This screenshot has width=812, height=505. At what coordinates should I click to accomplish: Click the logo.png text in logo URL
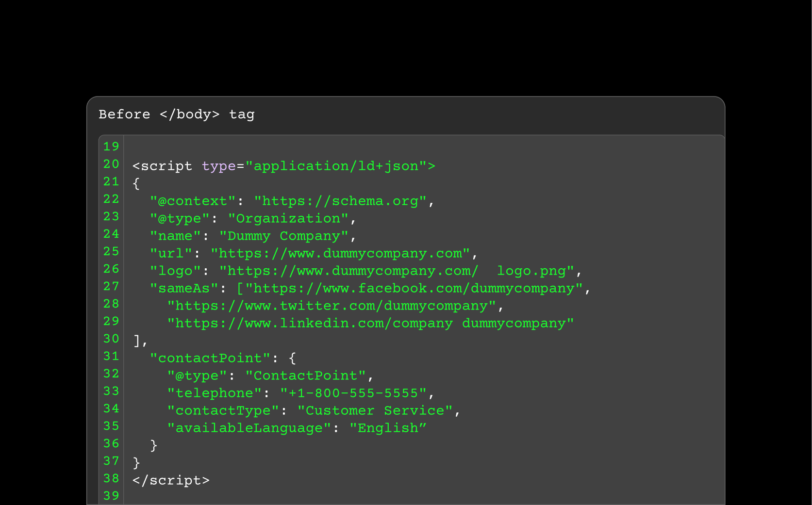pos(531,271)
